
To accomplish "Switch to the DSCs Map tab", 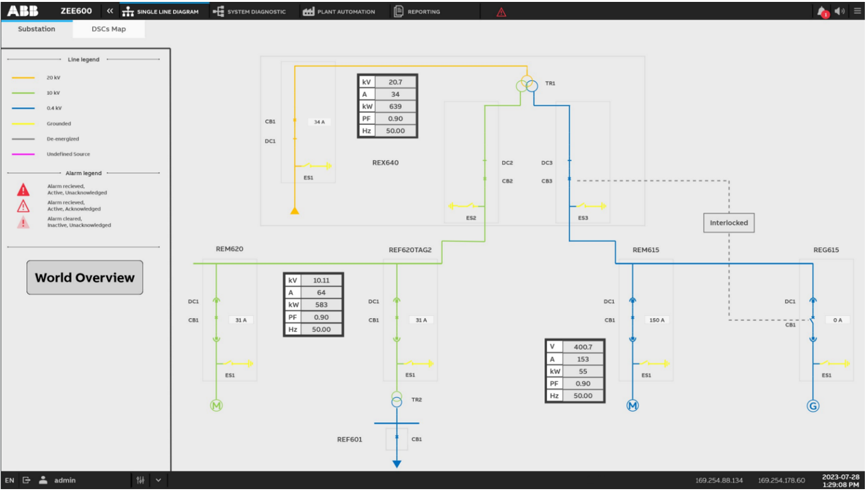I will click(108, 29).
